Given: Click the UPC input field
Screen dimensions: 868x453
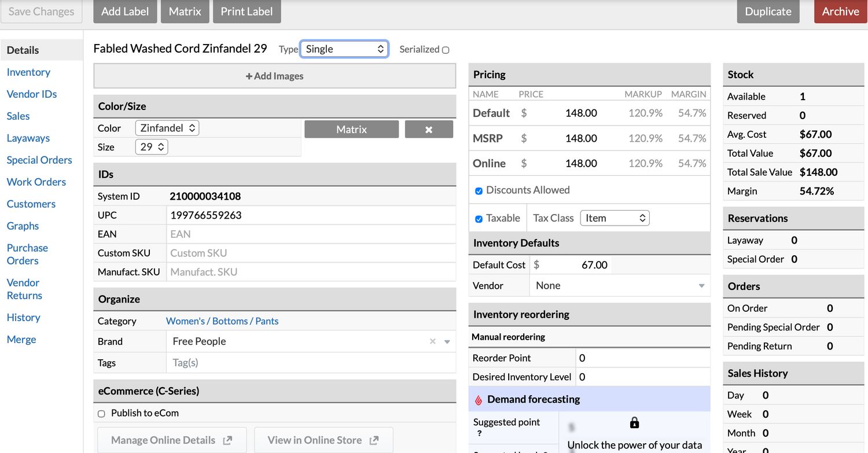Looking at the screenshot, I should click(311, 215).
